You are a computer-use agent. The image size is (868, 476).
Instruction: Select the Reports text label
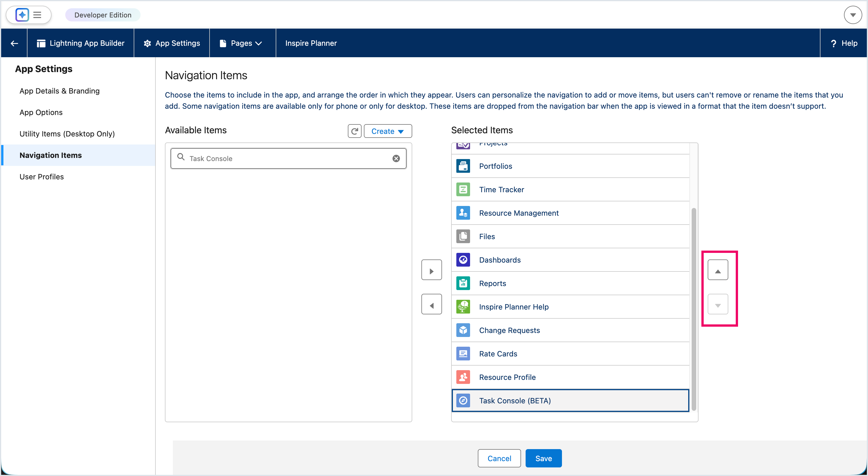[492, 283]
